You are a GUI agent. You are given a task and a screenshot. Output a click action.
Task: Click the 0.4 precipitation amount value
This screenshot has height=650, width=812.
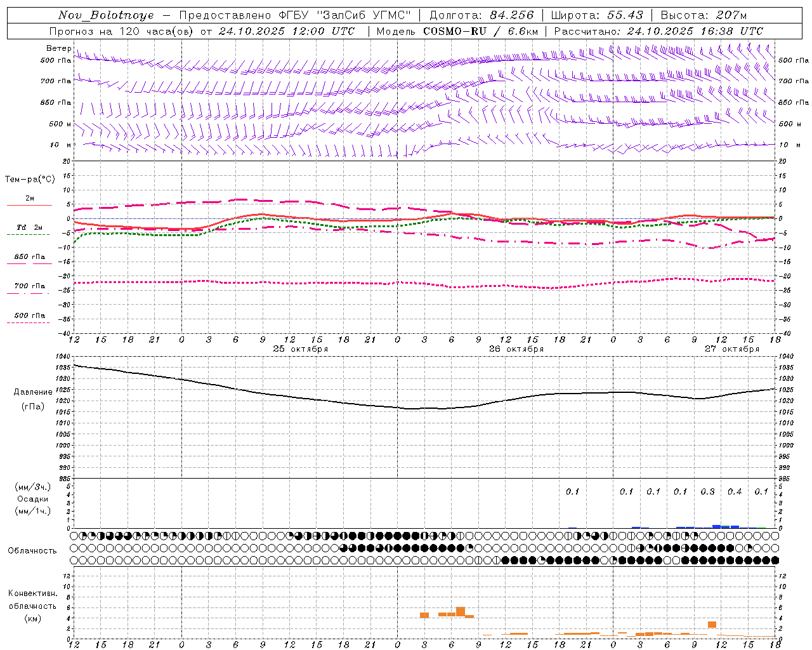(x=735, y=492)
